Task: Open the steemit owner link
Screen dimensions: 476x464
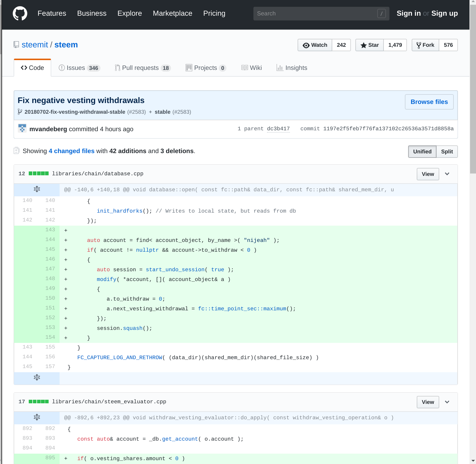Action: point(35,45)
